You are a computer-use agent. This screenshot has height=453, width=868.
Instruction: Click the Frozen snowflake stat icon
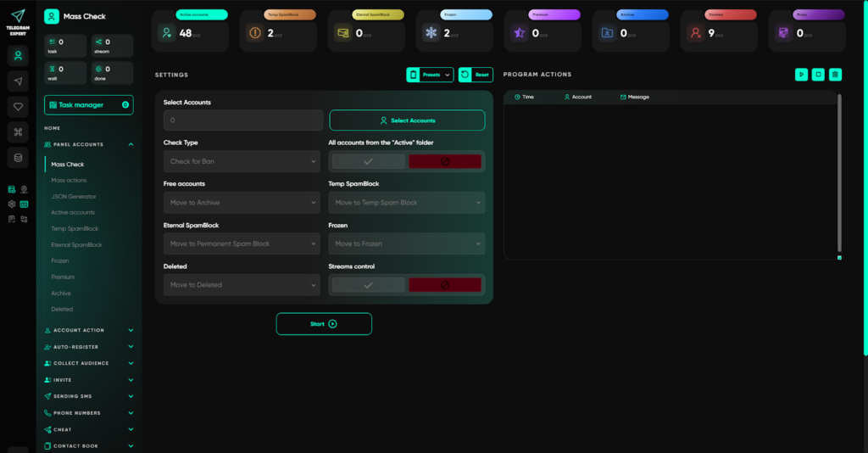click(x=431, y=33)
